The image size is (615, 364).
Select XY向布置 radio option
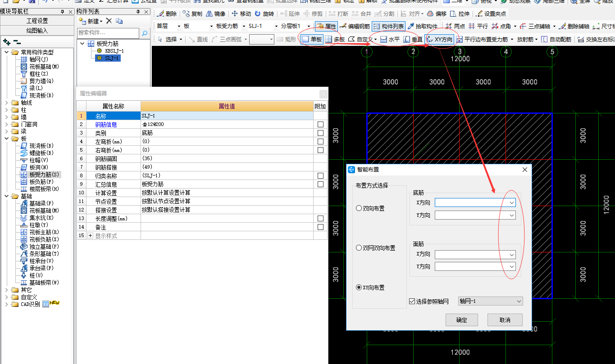370,288
